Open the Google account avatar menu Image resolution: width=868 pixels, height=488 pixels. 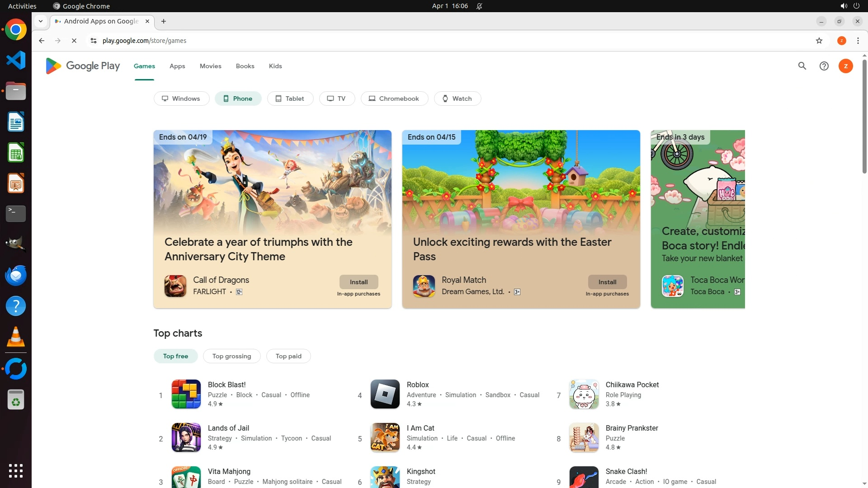pos(845,66)
